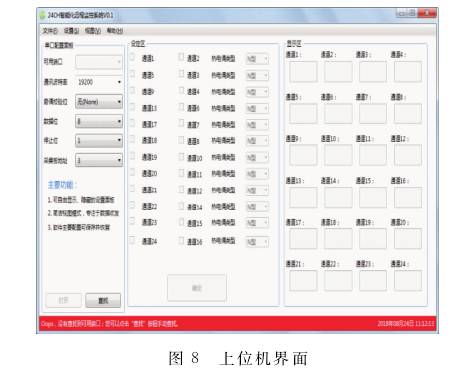Click the 通道24 display box
Image resolution: width=472 pixels, height=372 pixels.
tap(408, 281)
